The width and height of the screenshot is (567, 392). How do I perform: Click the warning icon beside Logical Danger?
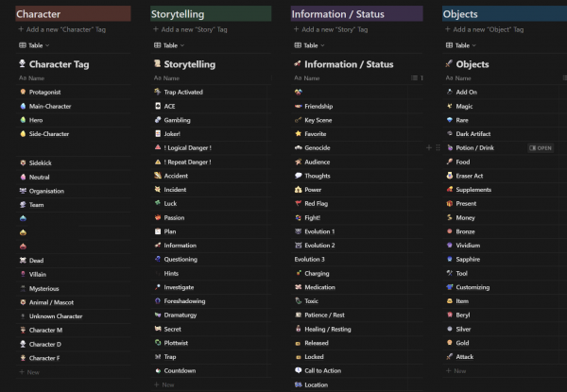[157, 148]
